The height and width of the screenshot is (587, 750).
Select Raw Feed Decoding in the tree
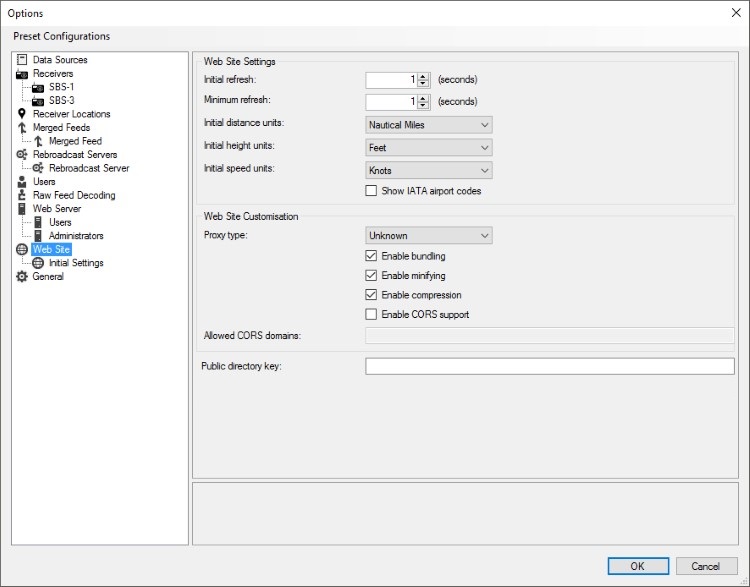click(x=74, y=195)
